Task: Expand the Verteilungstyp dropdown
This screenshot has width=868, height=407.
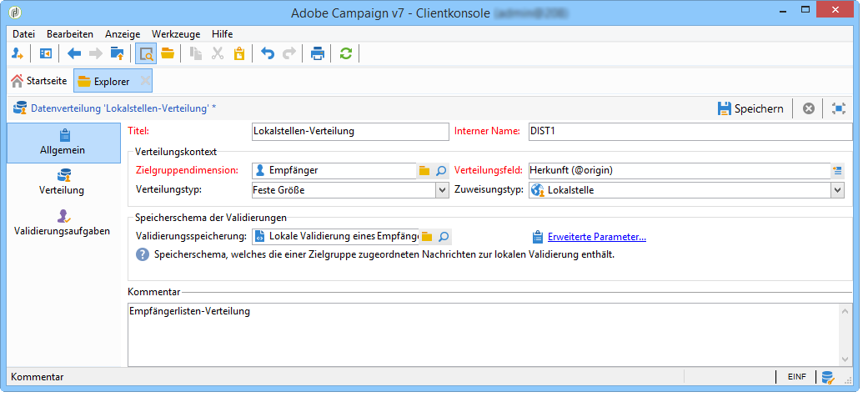Action: 442,190
